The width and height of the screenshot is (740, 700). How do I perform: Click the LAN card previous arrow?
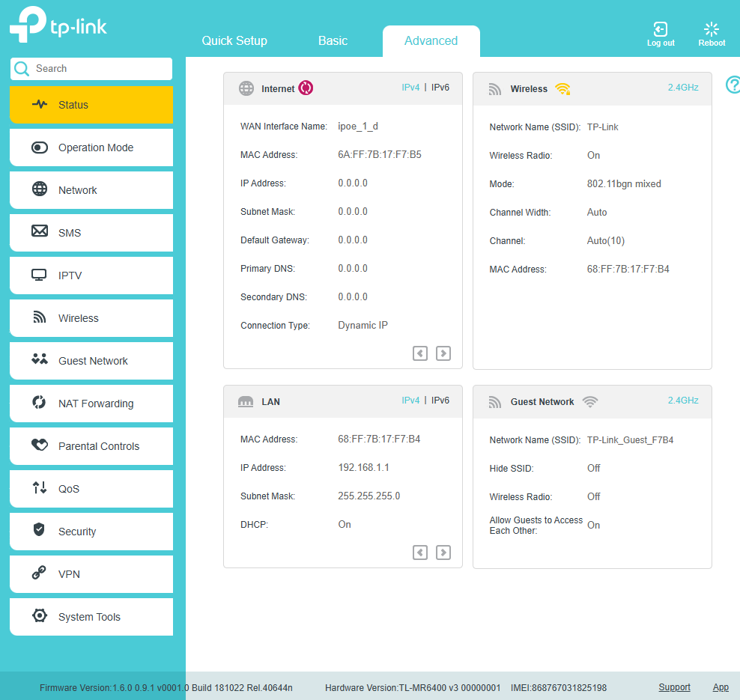pyautogui.click(x=420, y=553)
